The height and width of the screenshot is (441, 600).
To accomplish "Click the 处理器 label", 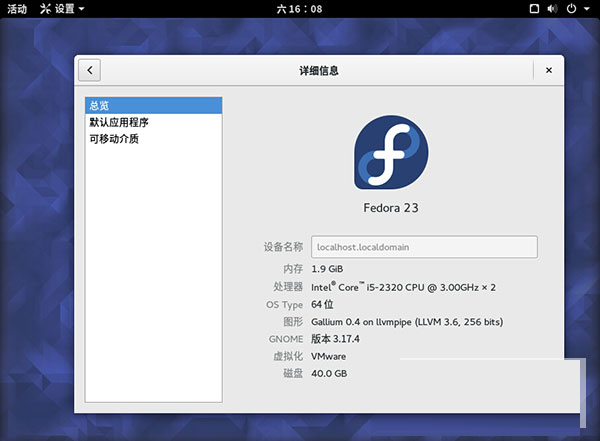I will [x=288, y=287].
